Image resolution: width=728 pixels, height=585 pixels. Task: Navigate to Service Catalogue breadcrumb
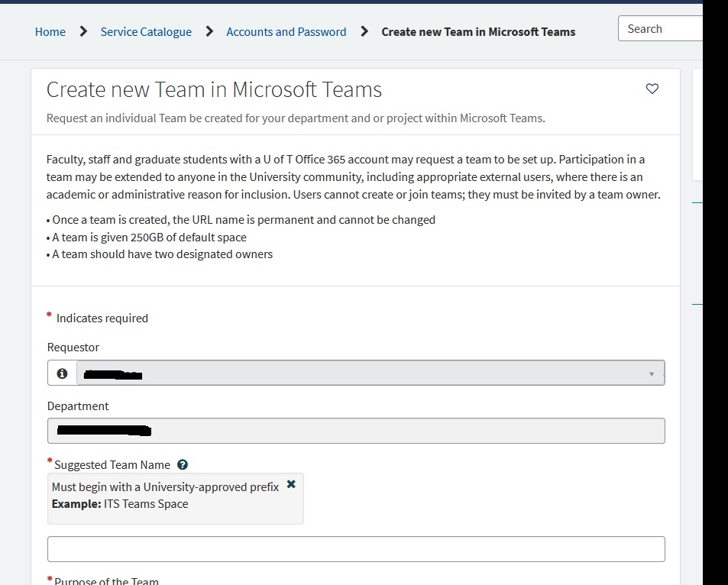[x=146, y=32]
